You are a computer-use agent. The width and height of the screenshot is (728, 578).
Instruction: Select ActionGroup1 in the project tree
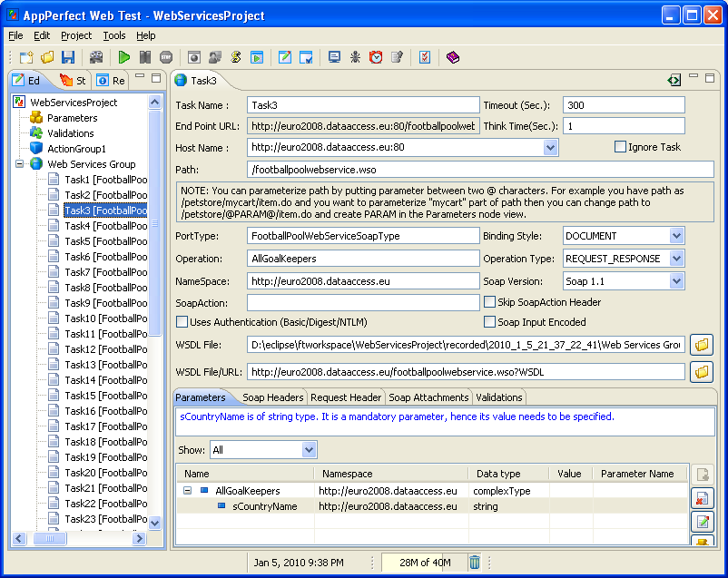(x=76, y=149)
